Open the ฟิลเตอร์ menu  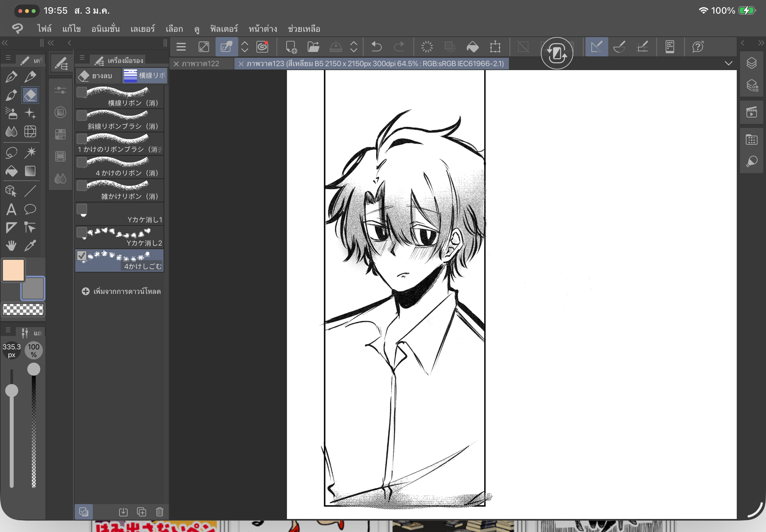(x=224, y=29)
